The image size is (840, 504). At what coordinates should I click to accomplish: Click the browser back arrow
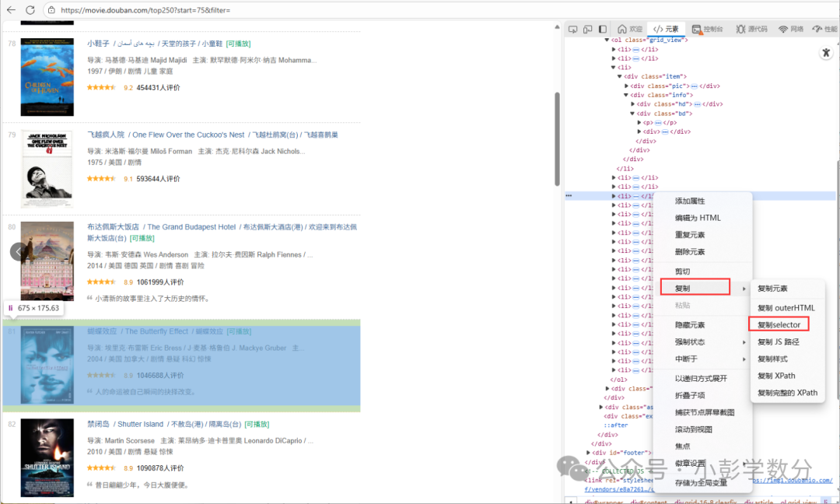click(x=11, y=10)
